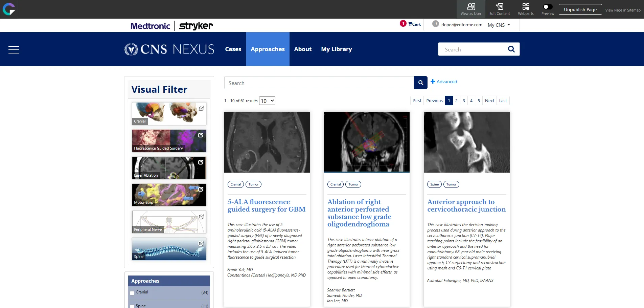Click the View as User icon
This screenshot has height=308, width=644.
[471, 9]
